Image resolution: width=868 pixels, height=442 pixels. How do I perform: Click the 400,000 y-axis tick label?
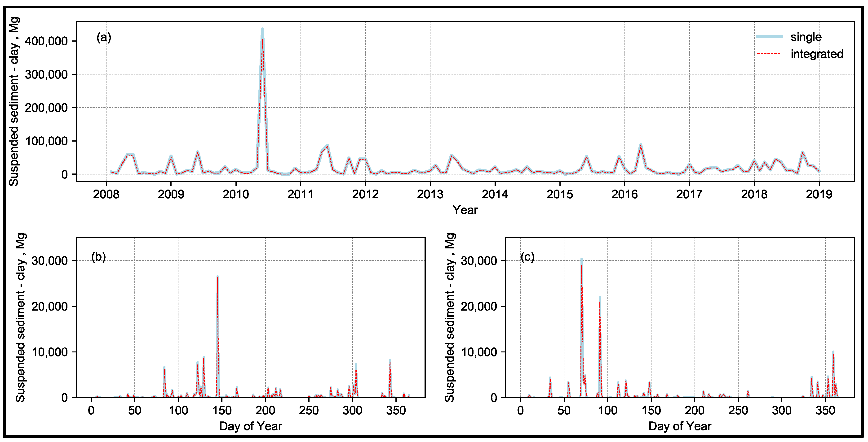[x=46, y=41]
